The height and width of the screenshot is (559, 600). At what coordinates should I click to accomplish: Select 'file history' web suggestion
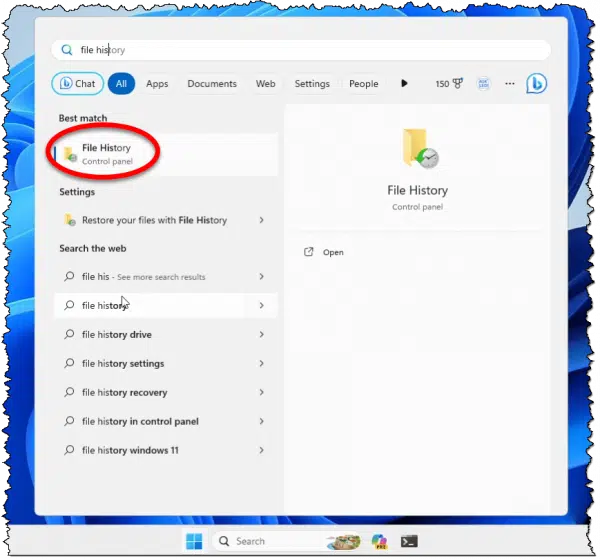pos(166,305)
